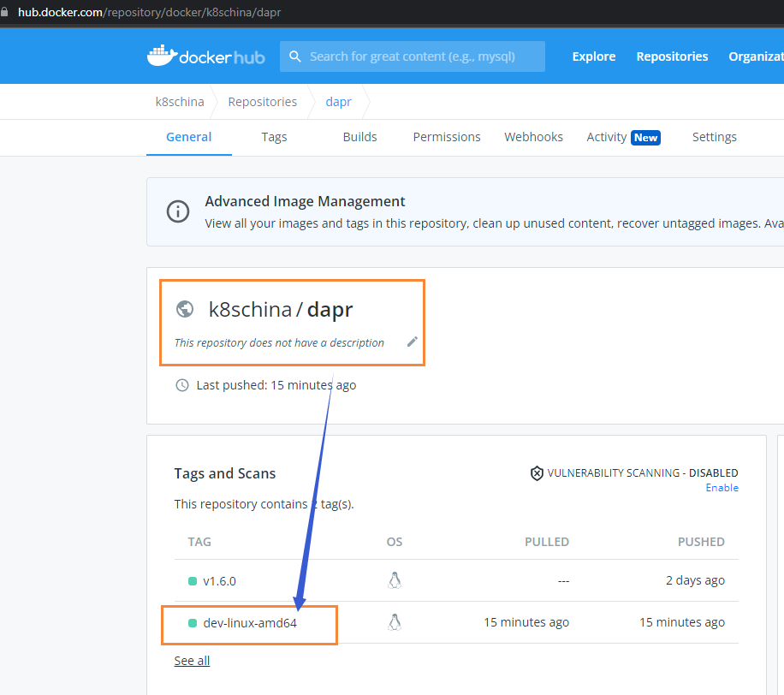Focus the Docker Hub search field
784x695 pixels.
pyautogui.click(x=412, y=56)
